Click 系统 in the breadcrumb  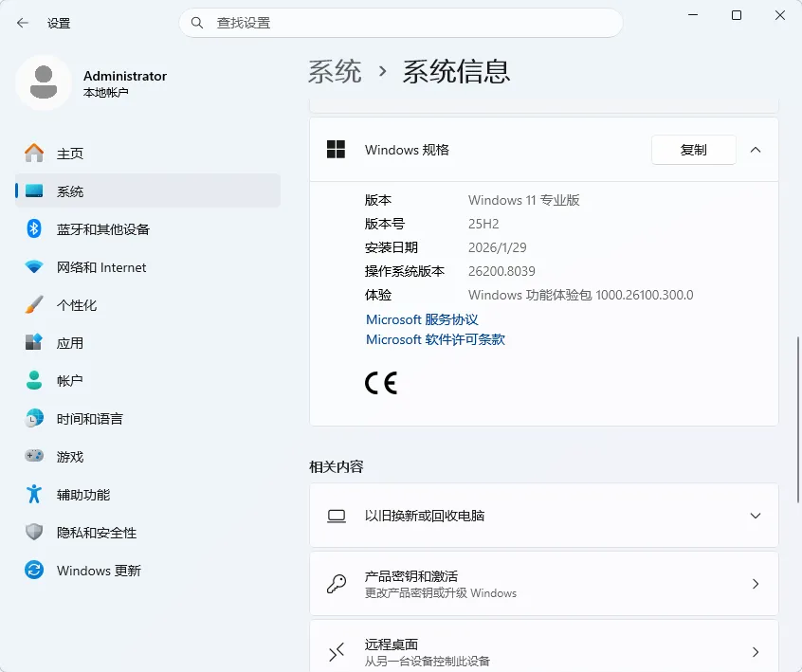point(335,71)
